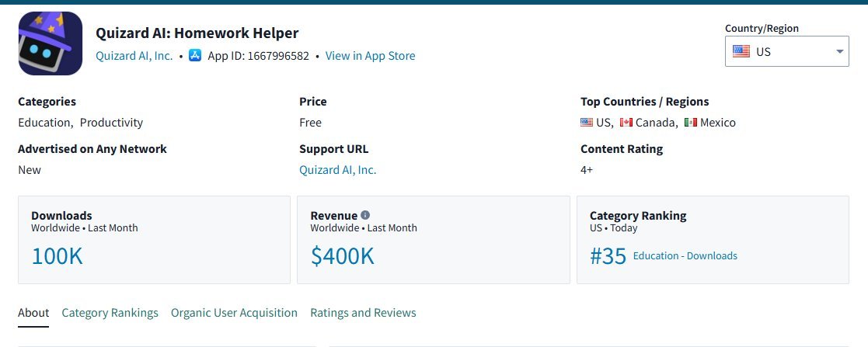This screenshot has width=868, height=347.
Task: Click the $400K revenue figure
Action: point(342,256)
